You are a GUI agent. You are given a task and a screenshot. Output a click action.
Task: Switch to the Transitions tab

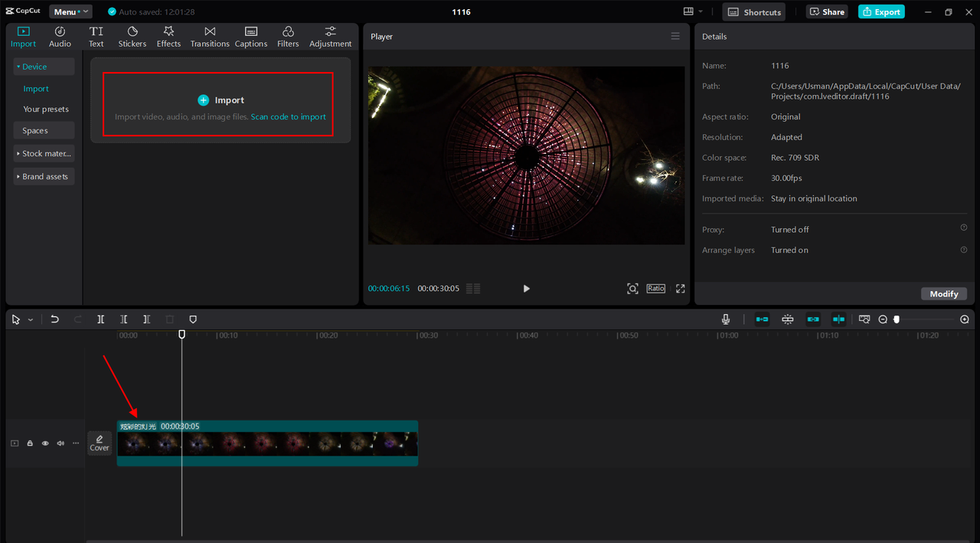210,36
